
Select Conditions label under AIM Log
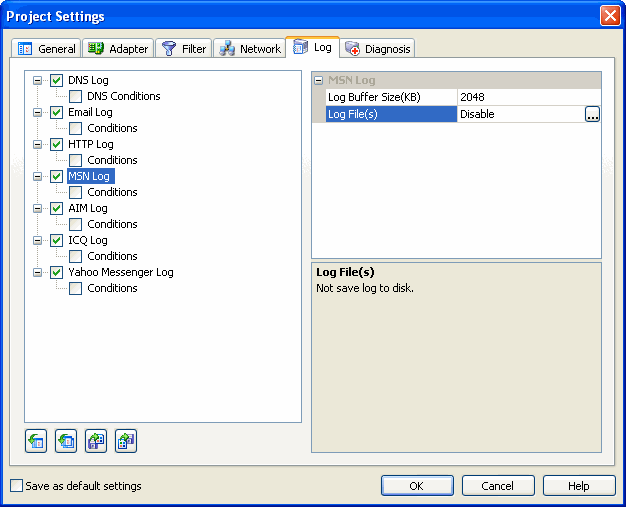(x=112, y=224)
